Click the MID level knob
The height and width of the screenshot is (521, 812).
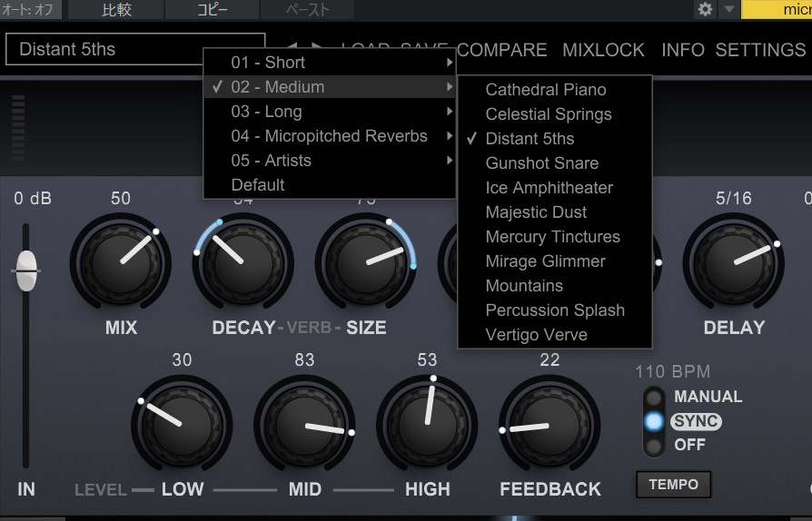[304, 424]
